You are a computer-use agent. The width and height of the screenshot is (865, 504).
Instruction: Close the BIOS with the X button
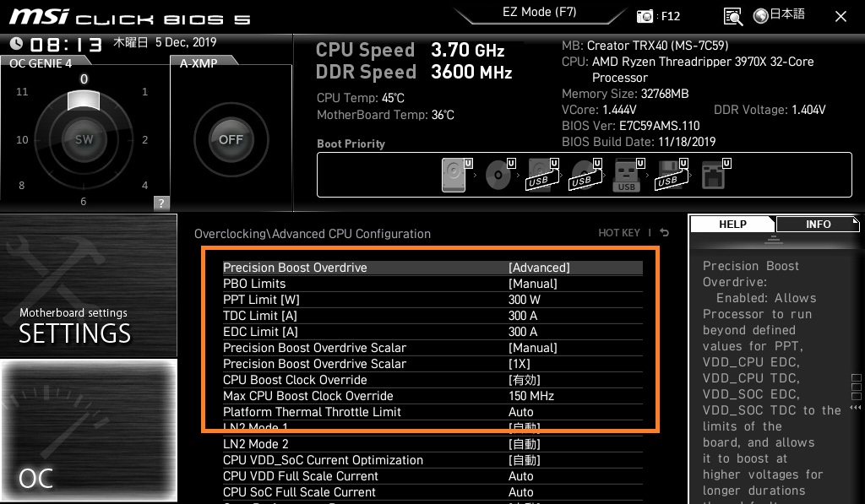841,17
